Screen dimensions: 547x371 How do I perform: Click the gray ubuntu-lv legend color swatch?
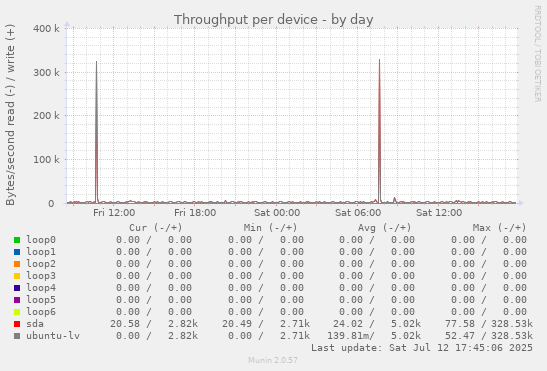[x=17, y=336]
